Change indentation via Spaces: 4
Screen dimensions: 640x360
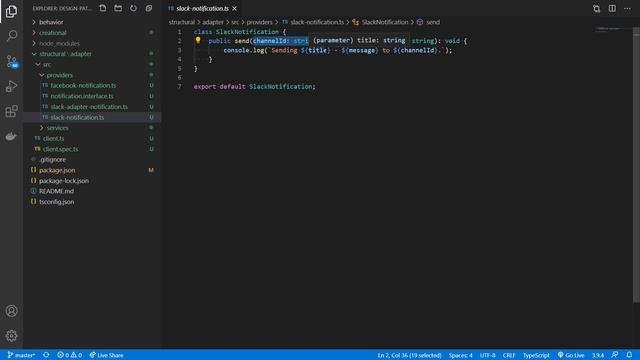pos(460,355)
